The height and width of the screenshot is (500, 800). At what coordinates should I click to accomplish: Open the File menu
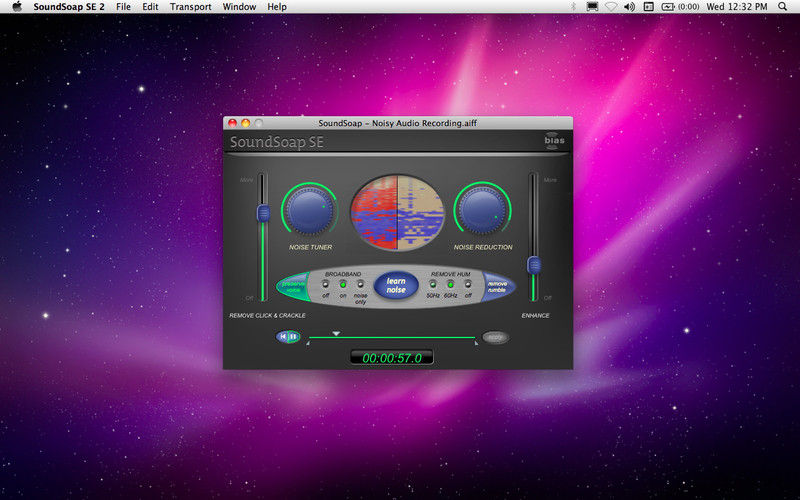[123, 7]
